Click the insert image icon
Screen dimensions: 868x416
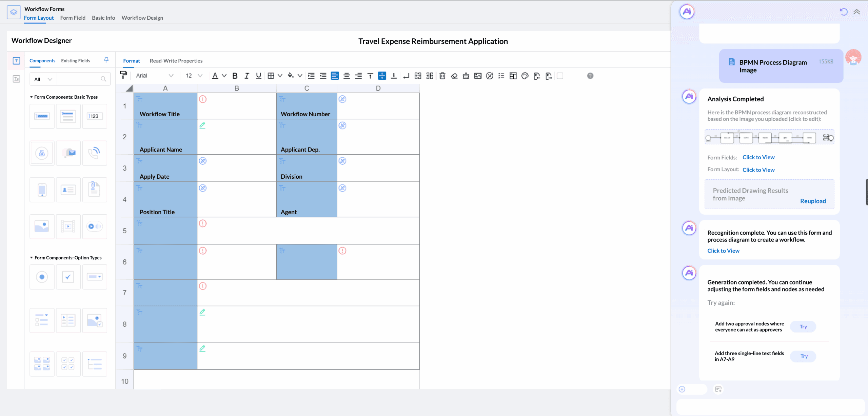[x=478, y=76]
